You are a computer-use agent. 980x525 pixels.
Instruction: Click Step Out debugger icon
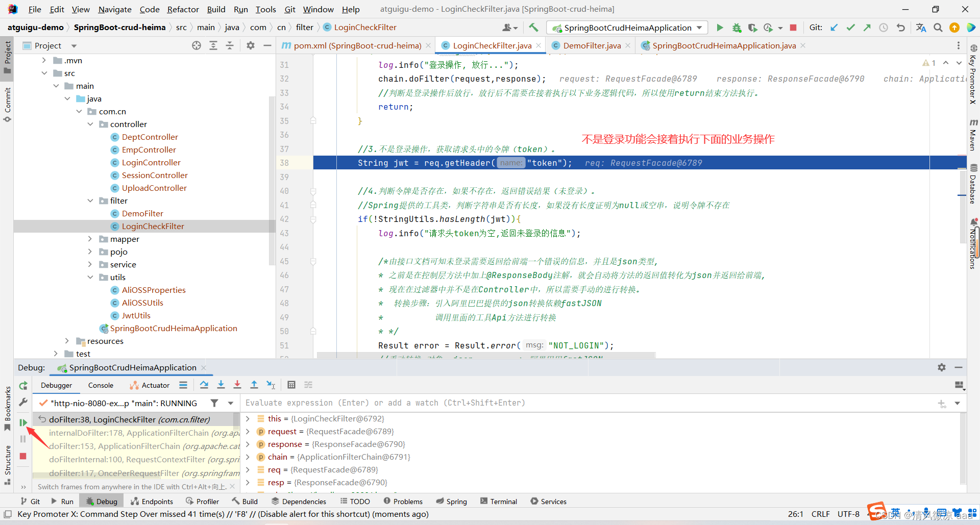[254, 385]
